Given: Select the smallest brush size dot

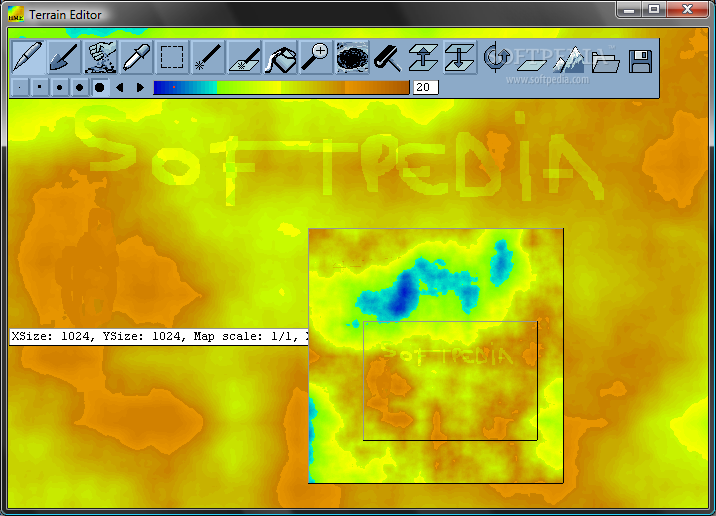Looking at the screenshot, I should (x=20, y=87).
